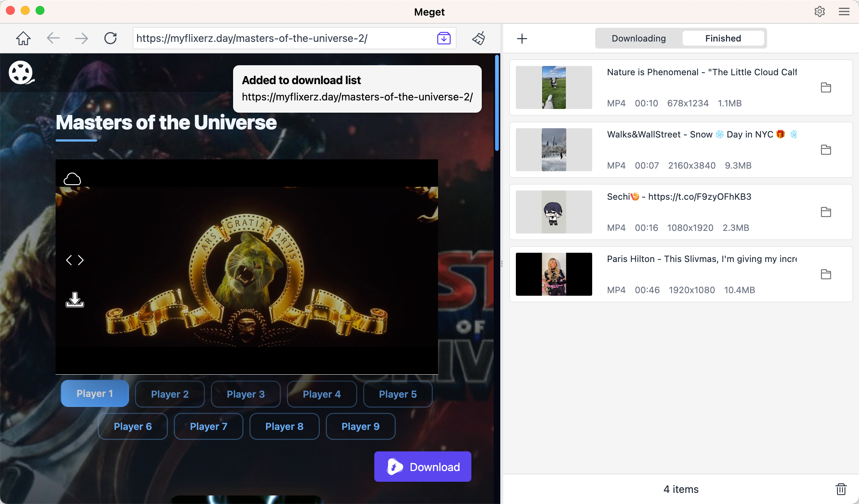Add a new download with the plus icon
Image resolution: width=859 pixels, height=504 pixels.
pyautogui.click(x=522, y=39)
